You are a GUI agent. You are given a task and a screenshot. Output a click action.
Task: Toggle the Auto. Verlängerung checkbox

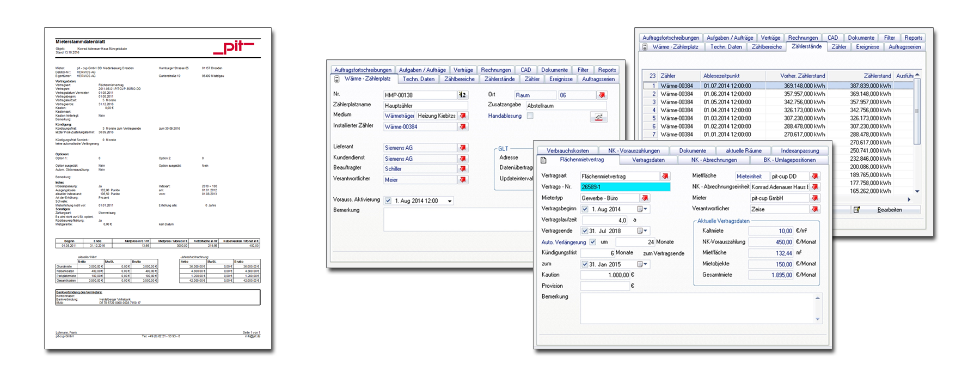[x=592, y=242]
